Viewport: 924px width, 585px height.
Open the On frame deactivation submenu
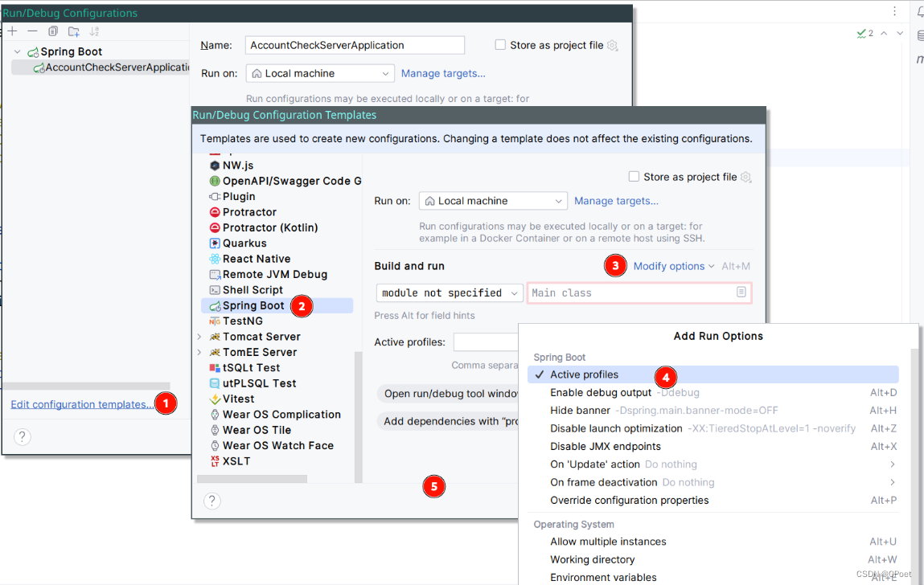[713, 482]
